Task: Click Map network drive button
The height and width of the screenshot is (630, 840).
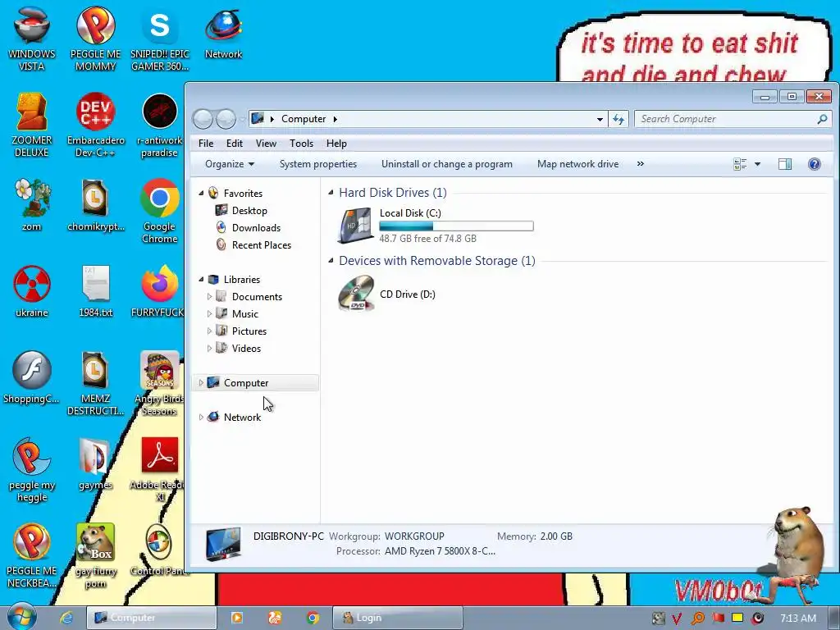Action: pos(577,164)
